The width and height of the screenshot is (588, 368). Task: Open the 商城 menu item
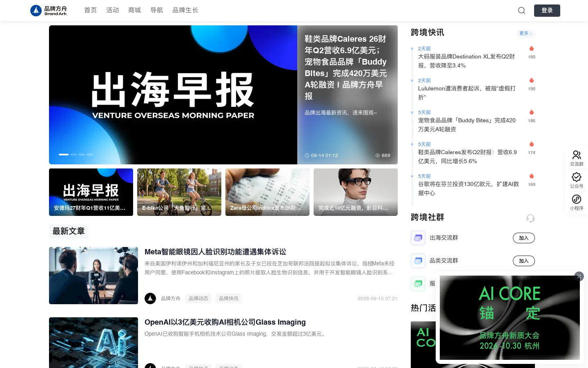click(x=134, y=10)
